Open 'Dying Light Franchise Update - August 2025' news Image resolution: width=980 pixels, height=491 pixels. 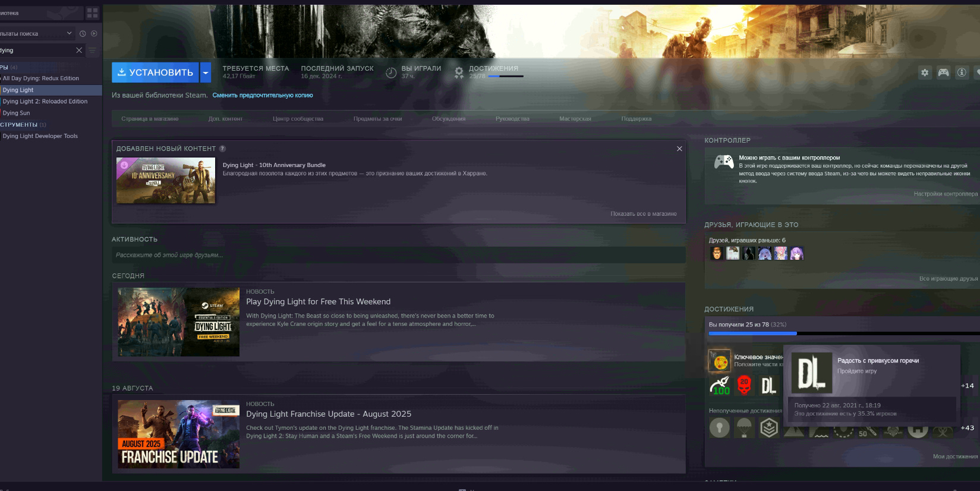(x=329, y=414)
